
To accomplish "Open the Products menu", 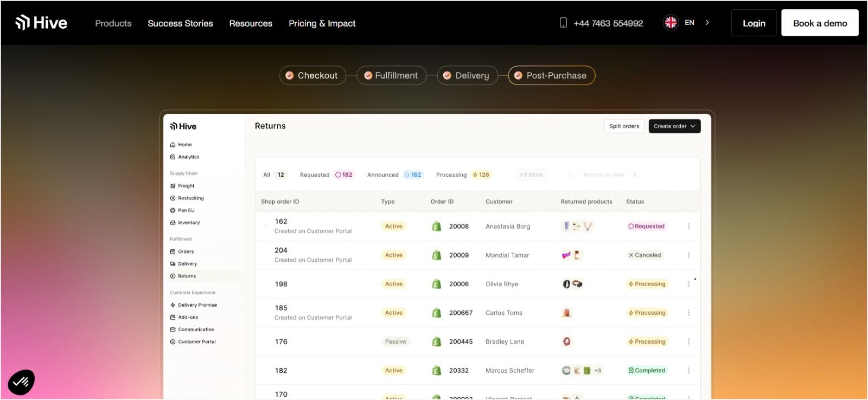I will coord(113,23).
